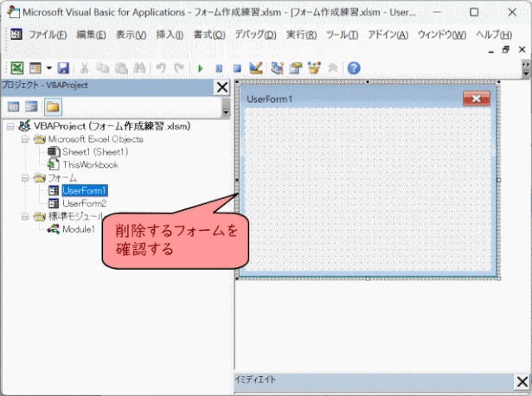
Task: Select ThisWorkbook in project tree
Action: point(90,165)
